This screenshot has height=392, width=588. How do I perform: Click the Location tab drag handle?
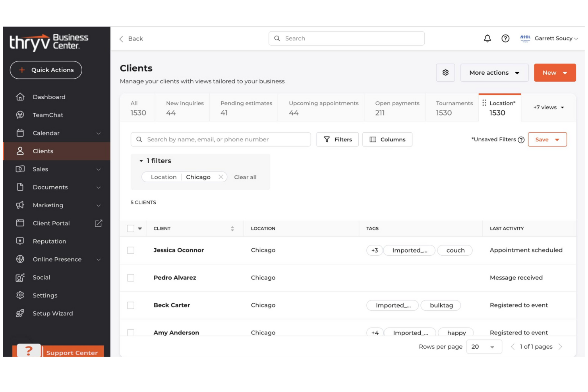[x=484, y=103]
